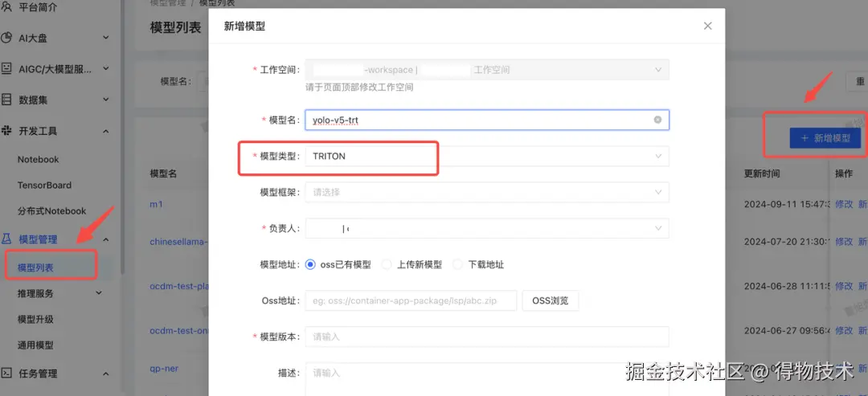Click the 更新时间 column header
The image size is (868, 396).
coord(762,174)
